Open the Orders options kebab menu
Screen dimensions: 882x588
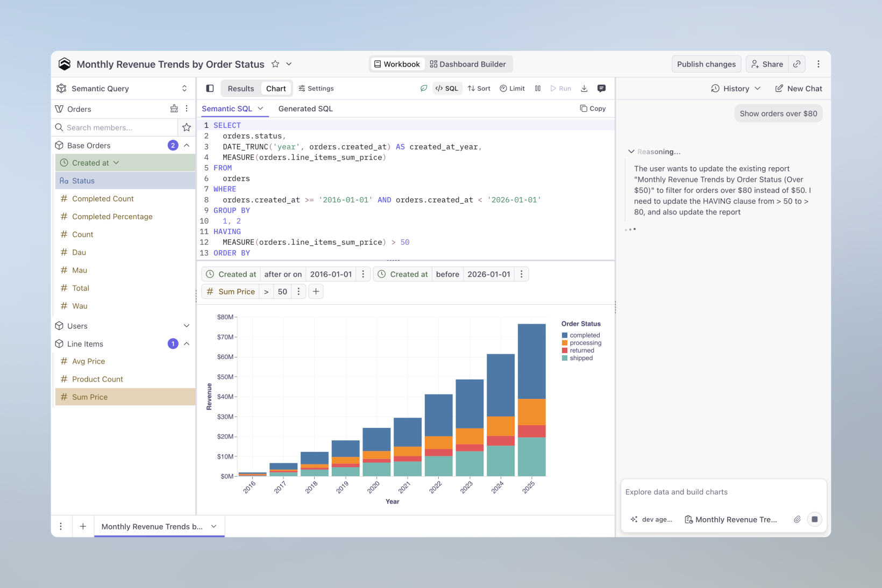[187, 109]
